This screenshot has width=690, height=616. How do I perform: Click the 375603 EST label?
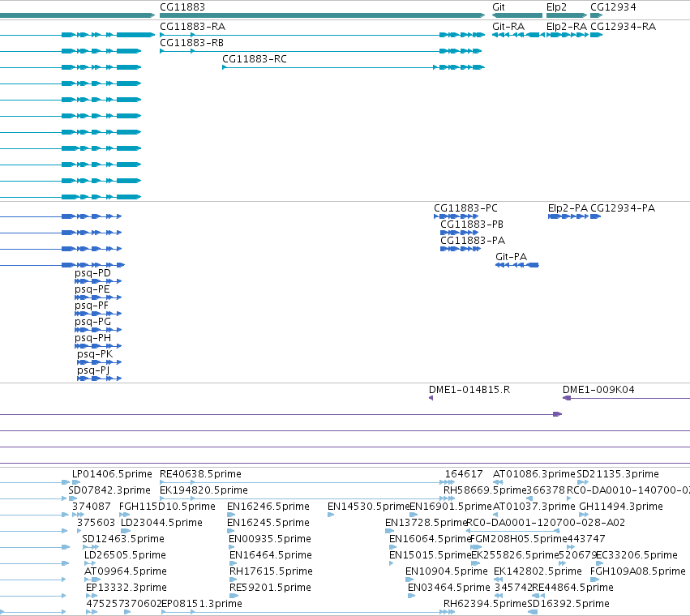click(x=96, y=523)
